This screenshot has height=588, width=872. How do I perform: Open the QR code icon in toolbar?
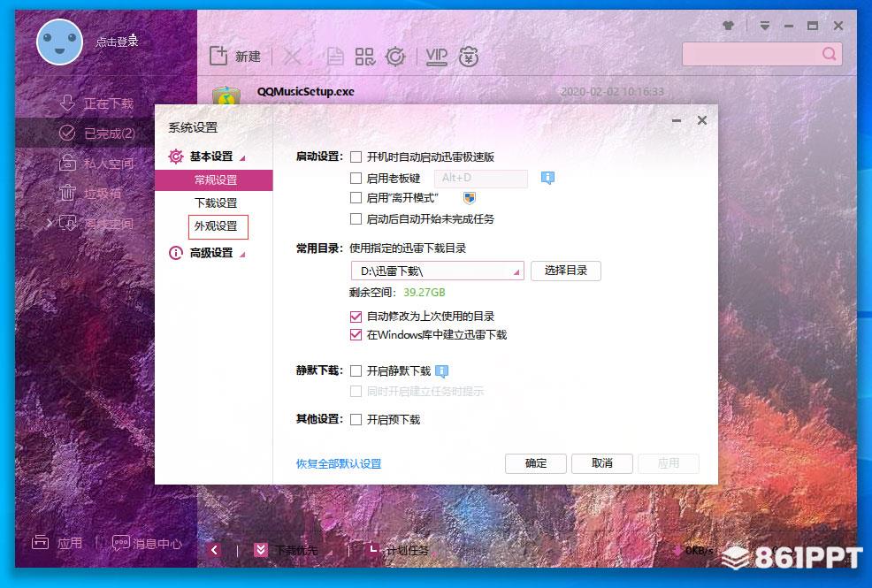pyautogui.click(x=364, y=57)
